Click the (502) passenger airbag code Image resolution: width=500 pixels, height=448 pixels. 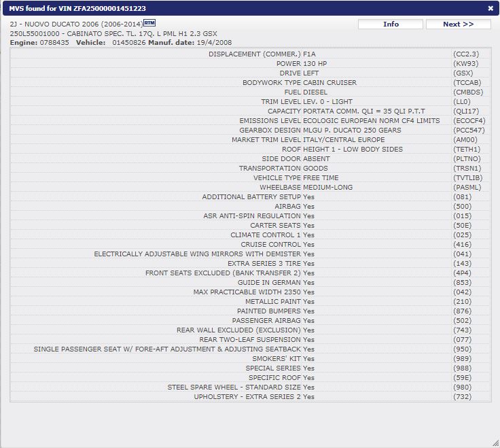click(462, 320)
